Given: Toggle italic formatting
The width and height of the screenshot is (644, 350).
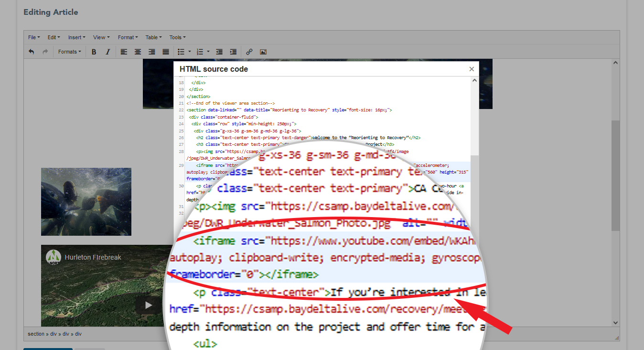Looking at the screenshot, I should (107, 52).
